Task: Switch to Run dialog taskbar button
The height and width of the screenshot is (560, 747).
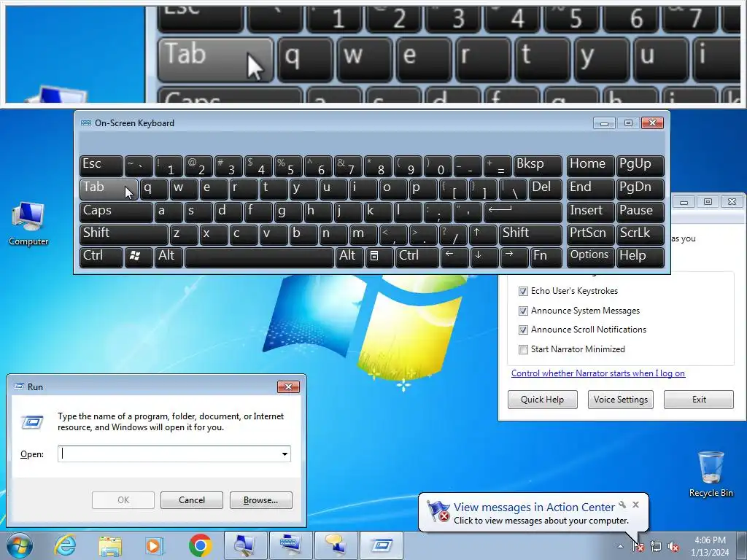Action: (381, 545)
